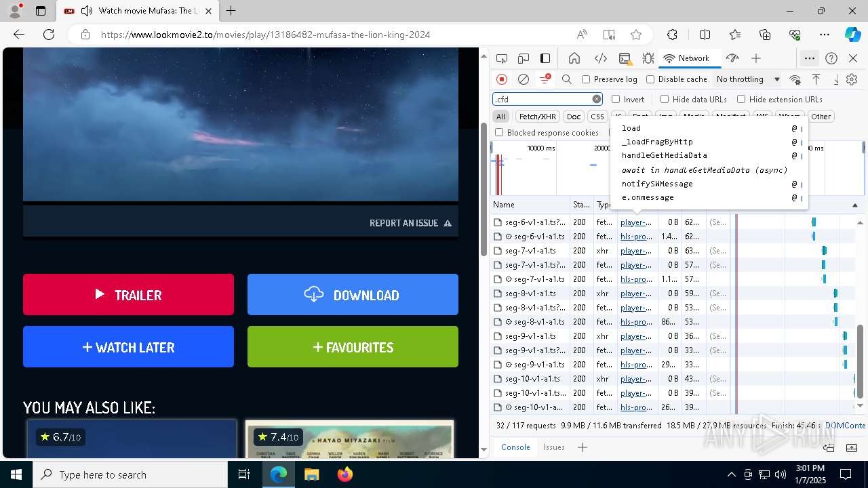Image resolution: width=868 pixels, height=488 pixels.
Task: Open network conditions wifi-gear icon
Action: point(795,79)
